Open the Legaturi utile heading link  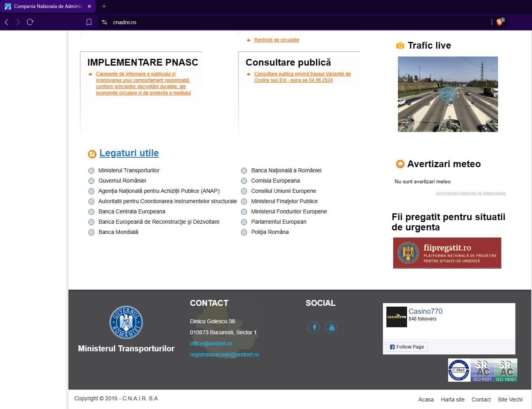(129, 153)
